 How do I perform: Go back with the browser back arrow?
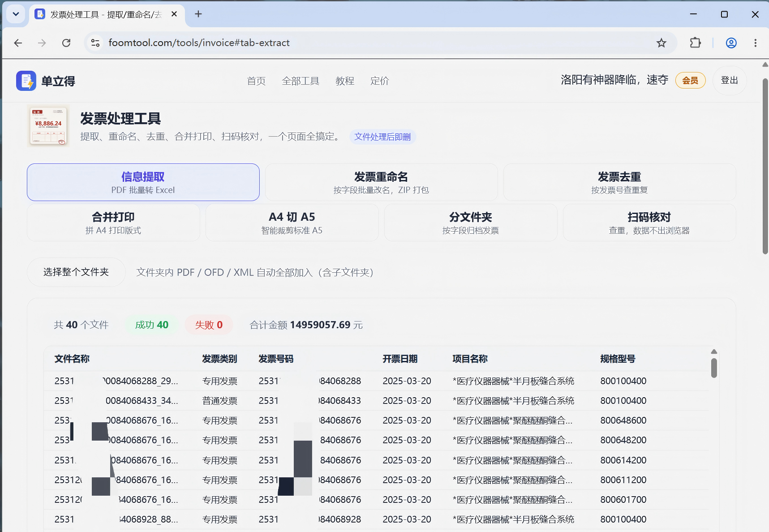pos(18,43)
